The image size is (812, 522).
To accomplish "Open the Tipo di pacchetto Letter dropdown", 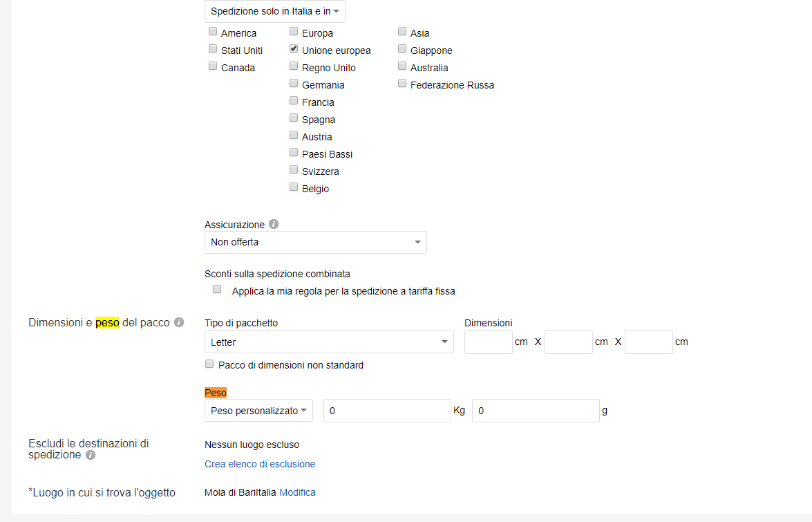I will pyautogui.click(x=329, y=342).
